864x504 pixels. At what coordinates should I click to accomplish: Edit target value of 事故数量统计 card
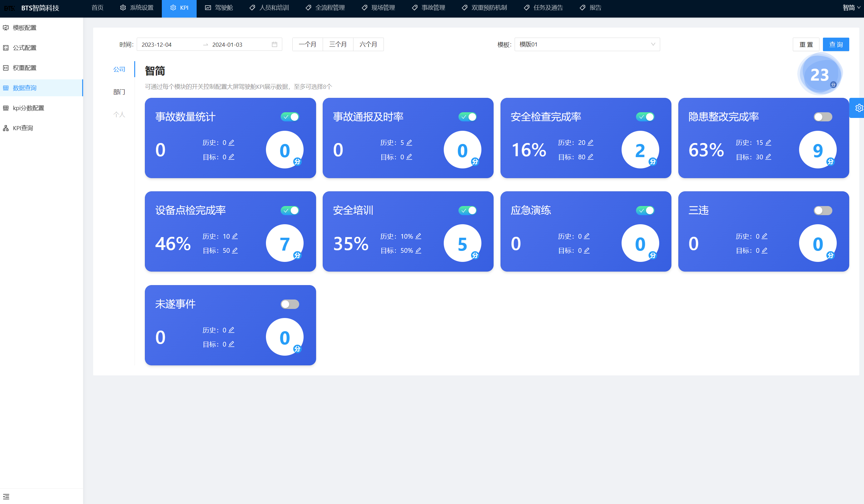pyautogui.click(x=231, y=157)
